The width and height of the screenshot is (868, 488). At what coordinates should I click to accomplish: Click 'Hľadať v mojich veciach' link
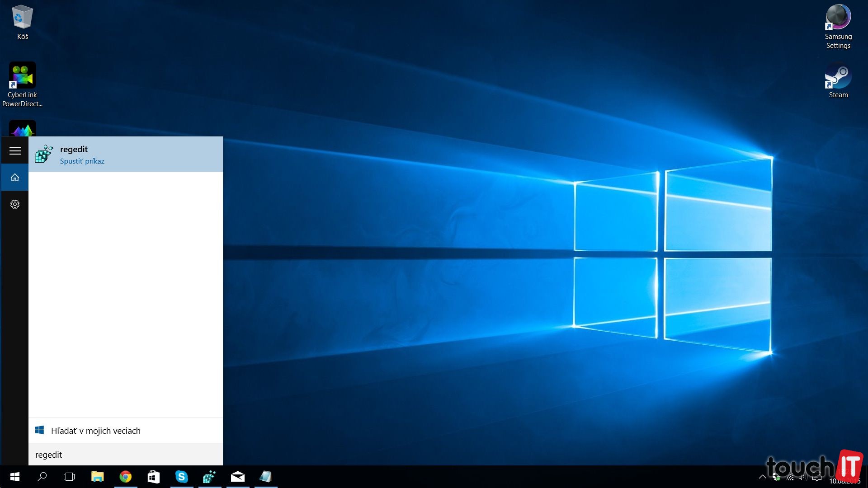pyautogui.click(x=95, y=431)
